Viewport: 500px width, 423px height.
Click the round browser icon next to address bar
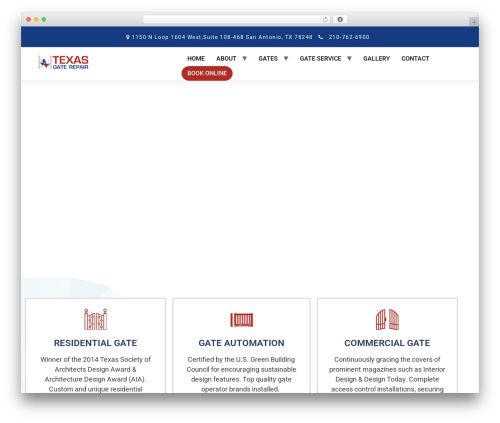click(x=340, y=20)
